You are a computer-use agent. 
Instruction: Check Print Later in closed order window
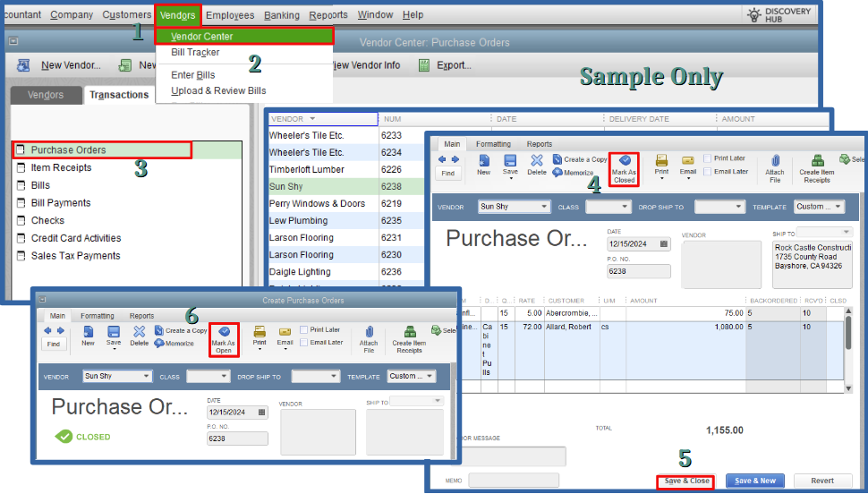pyautogui.click(x=303, y=329)
